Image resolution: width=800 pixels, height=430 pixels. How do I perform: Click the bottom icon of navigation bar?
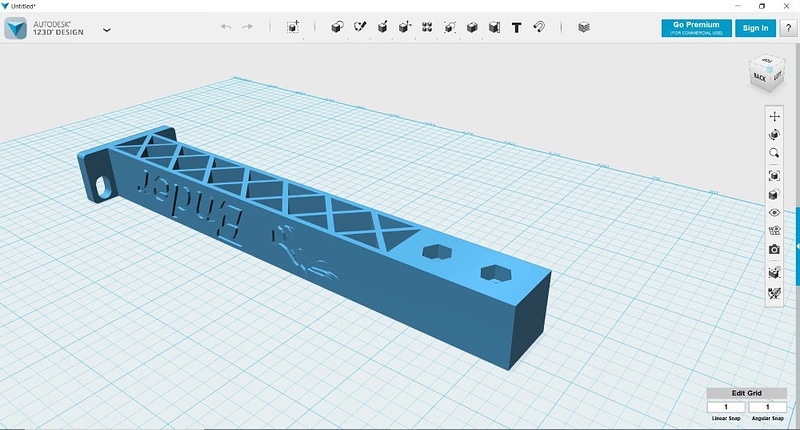click(774, 293)
